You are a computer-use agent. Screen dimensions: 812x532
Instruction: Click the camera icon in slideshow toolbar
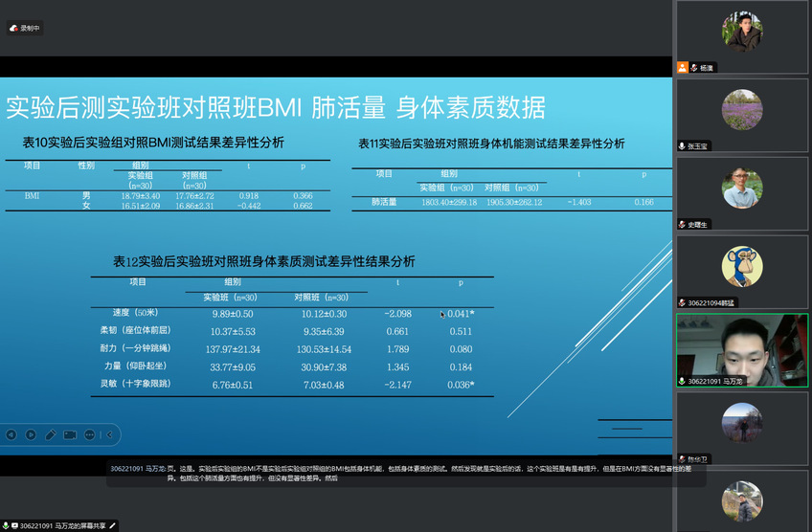coord(70,434)
